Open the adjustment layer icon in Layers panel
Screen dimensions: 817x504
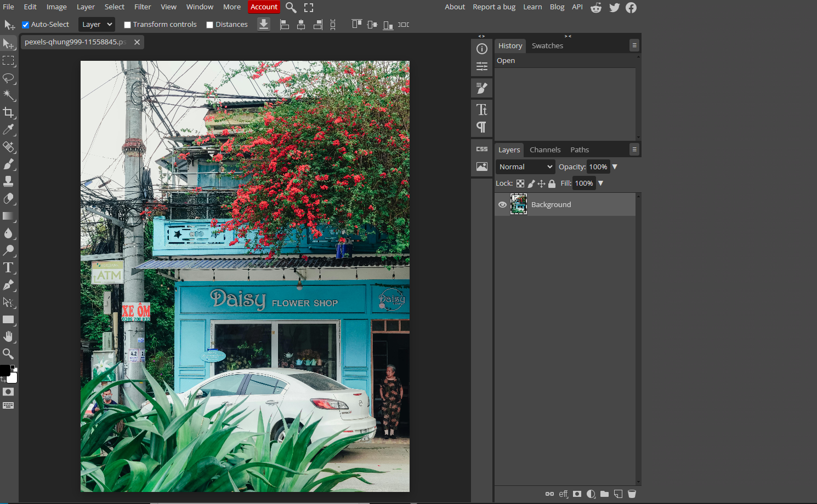click(x=591, y=494)
